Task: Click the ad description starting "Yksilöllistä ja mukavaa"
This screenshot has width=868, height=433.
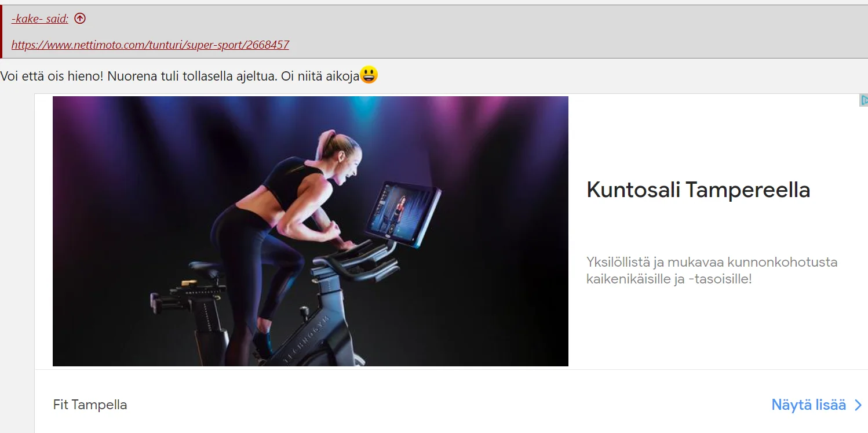Action: click(712, 270)
